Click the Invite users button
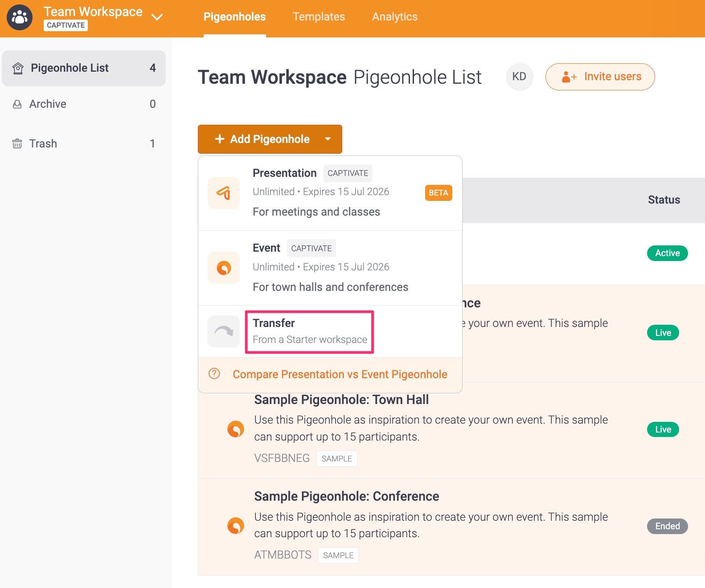The height and width of the screenshot is (588, 705). pos(600,77)
